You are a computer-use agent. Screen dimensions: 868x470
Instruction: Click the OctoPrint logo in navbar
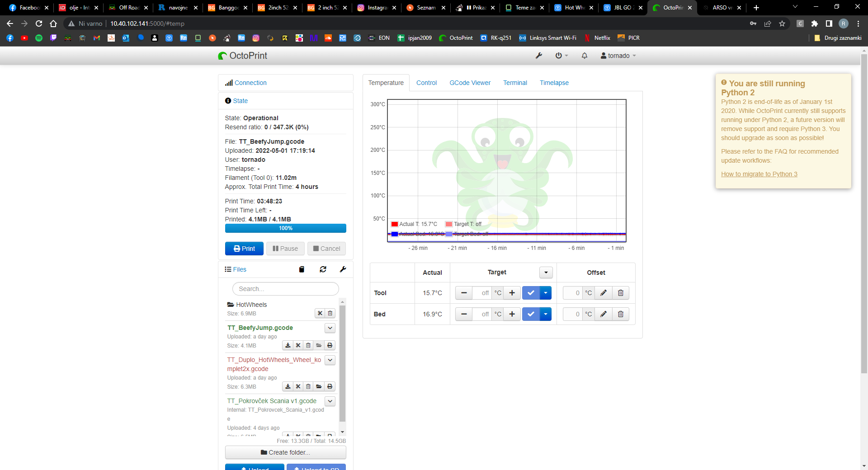click(x=243, y=56)
